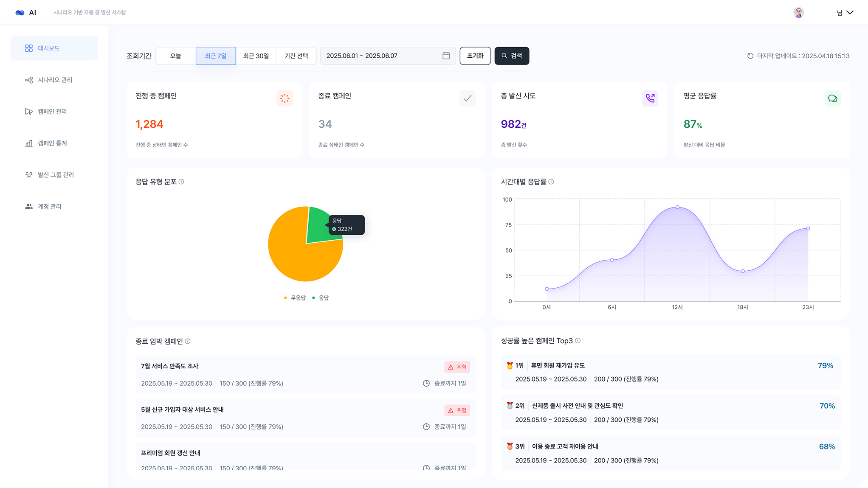Open the 대시보드 section via grid icon
Screen dimensions: 868x488
coord(29,48)
